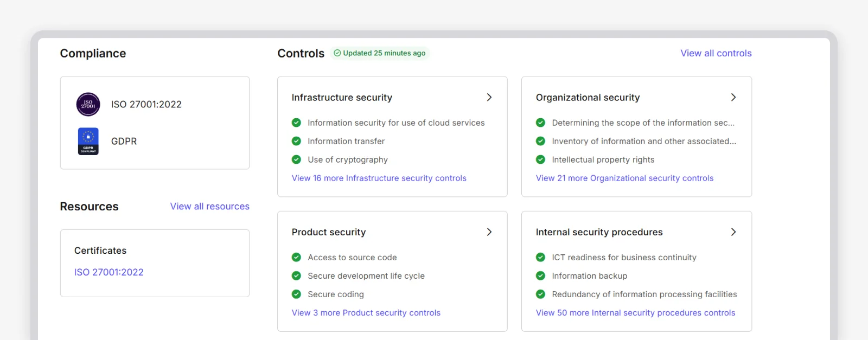Open the View all controls link

(x=716, y=53)
